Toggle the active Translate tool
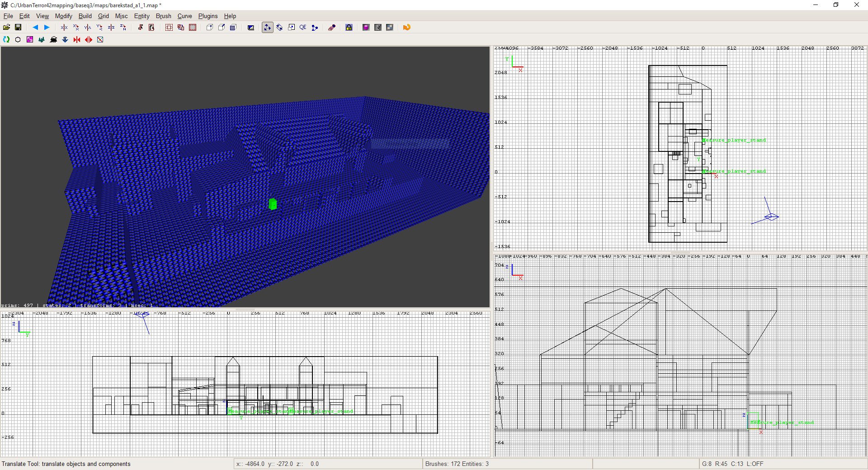 (268, 28)
